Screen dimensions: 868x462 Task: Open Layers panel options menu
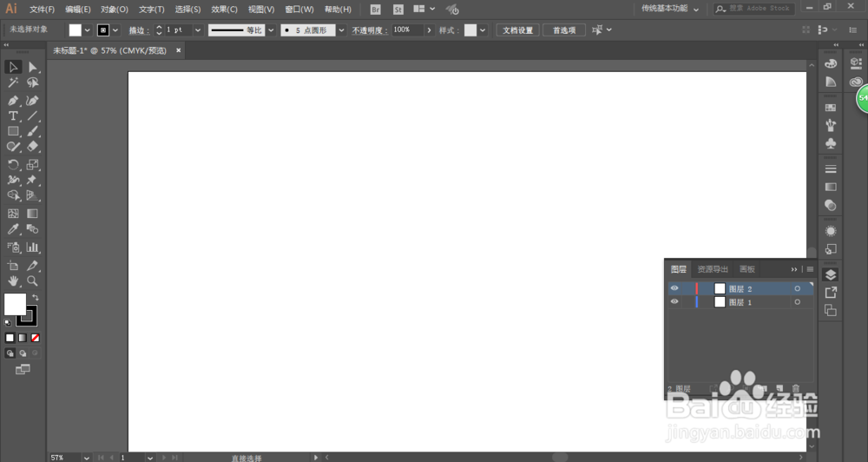pos(810,269)
